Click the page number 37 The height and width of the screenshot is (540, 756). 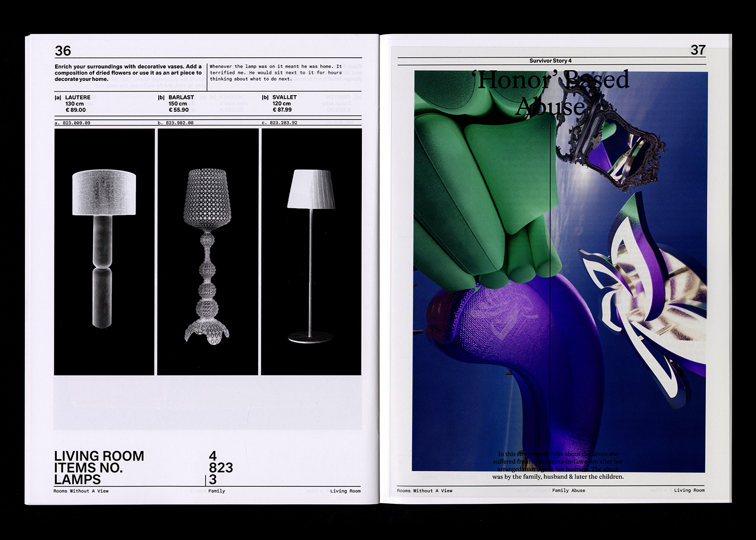coord(698,50)
